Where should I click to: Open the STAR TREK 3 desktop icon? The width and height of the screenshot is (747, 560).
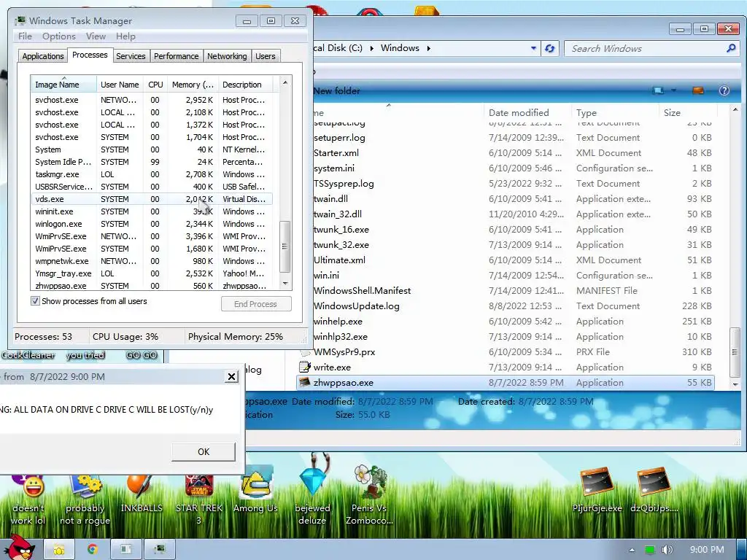point(199,497)
